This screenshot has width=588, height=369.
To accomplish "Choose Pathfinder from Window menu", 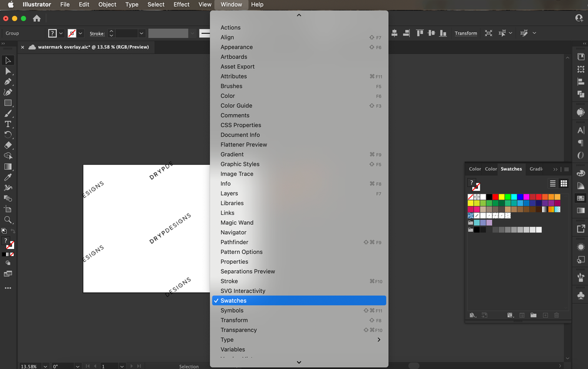I will pos(299,242).
